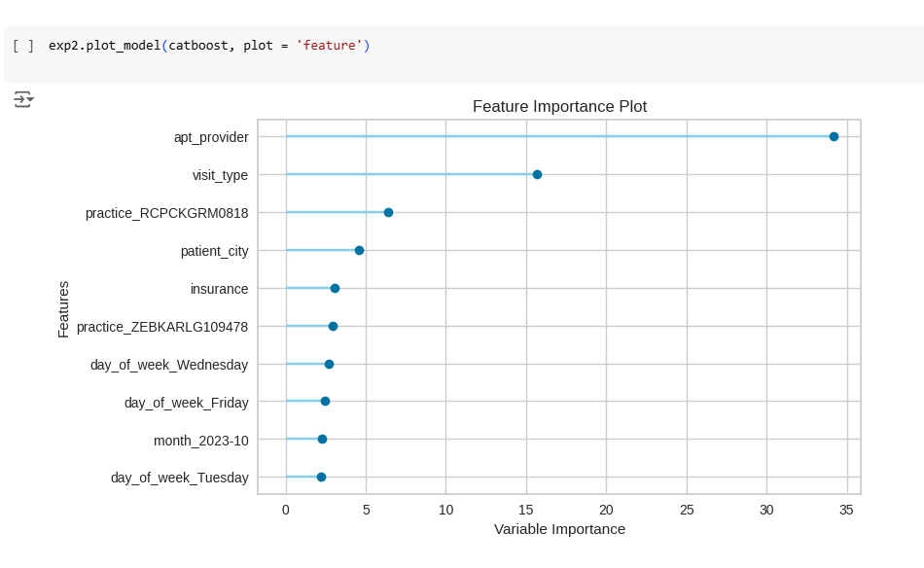The image size is (924, 568).
Task: Click the Variable Importance axis label
Action: (x=559, y=529)
